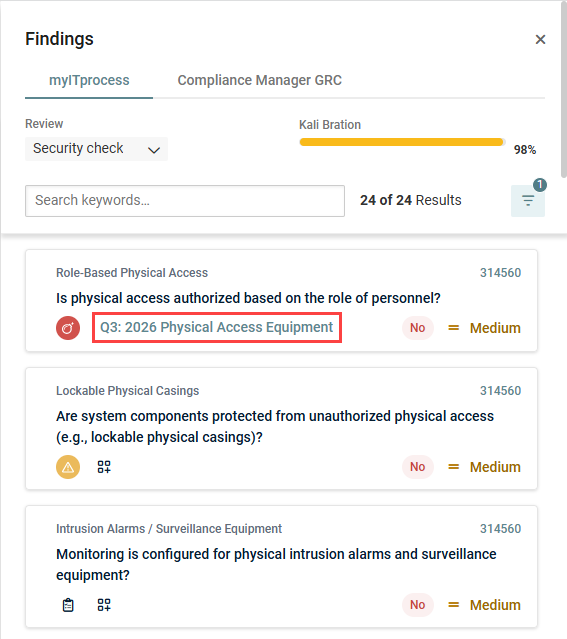Open Q3: 2026 Physical Access Equipment link
Viewport: 567px width, 639px height.
pyautogui.click(x=217, y=328)
